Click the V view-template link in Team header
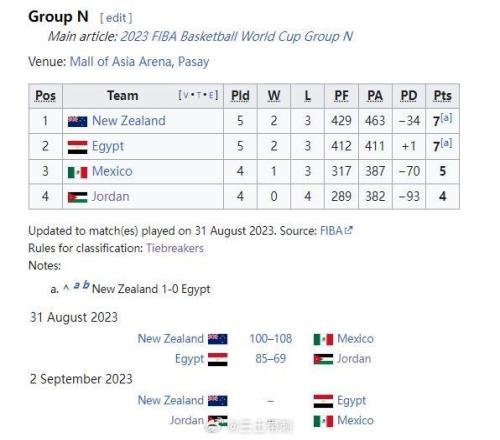The image size is (500, 440). click(186, 95)
